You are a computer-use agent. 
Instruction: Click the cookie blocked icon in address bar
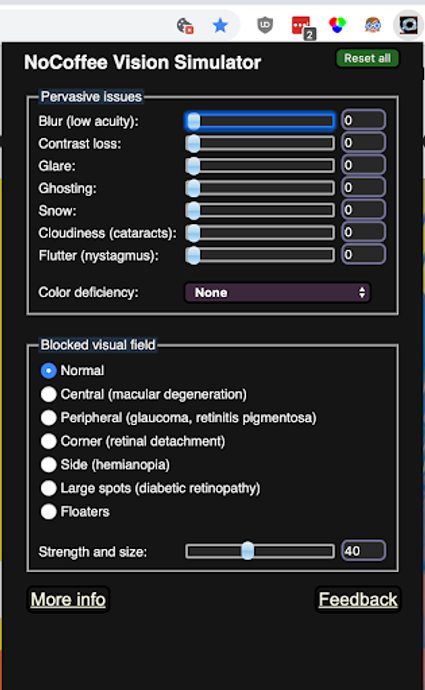[x=185, y=26]
